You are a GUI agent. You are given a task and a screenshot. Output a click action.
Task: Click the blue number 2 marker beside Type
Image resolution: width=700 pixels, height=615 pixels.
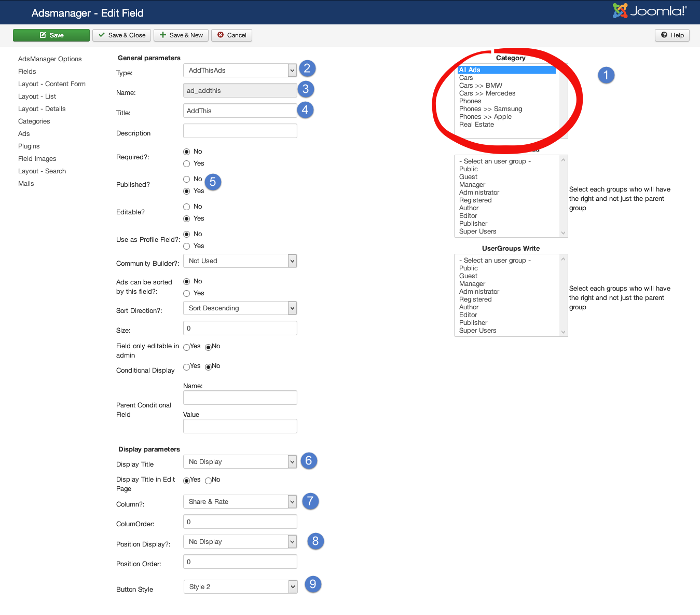pos(307,69)
